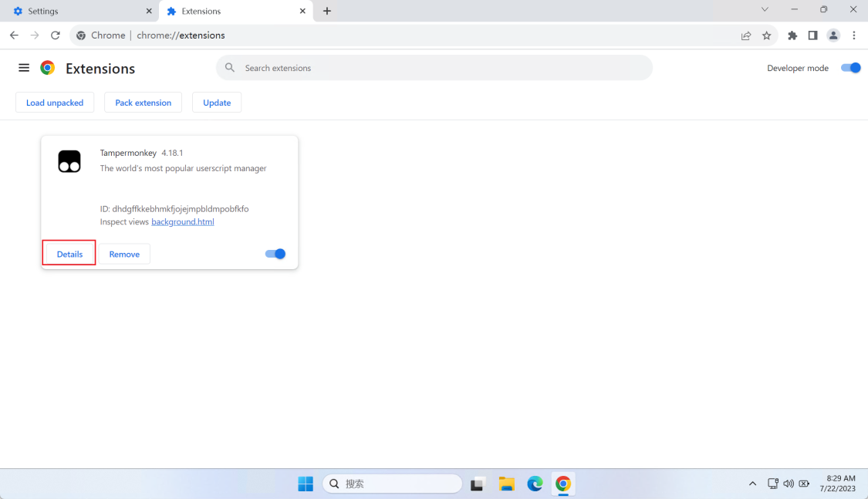868x499 pixels.
Task: Show hidden system tray icons
Action: [x=752, y=484]
